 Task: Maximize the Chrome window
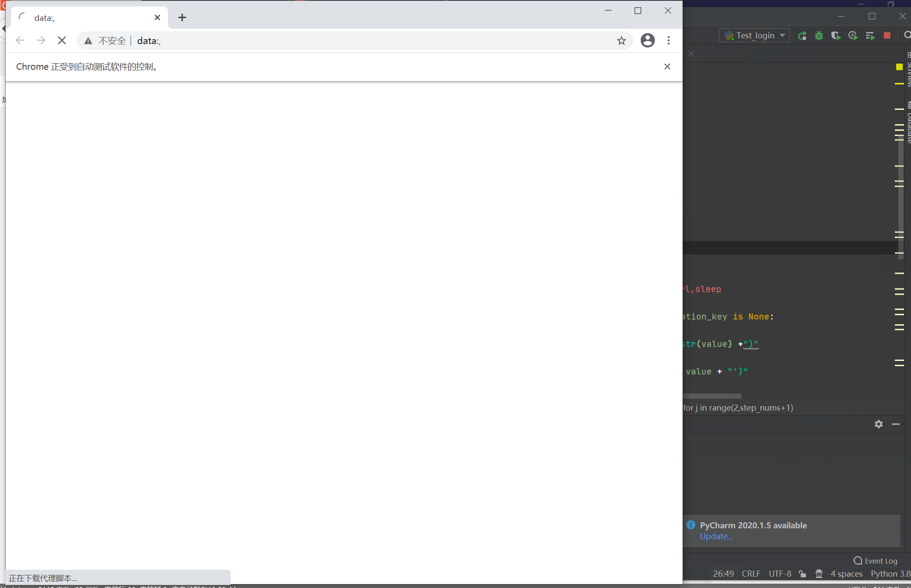pyautogui.click(x=638, y=10)
